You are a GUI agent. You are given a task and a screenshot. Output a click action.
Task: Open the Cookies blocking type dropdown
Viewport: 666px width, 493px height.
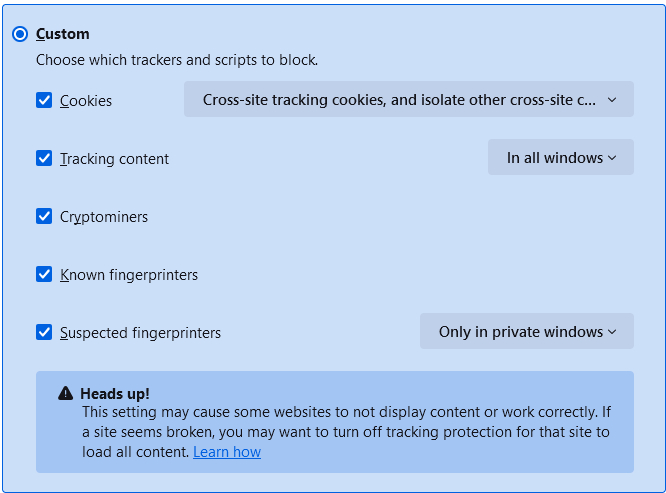tap(408, 99)
